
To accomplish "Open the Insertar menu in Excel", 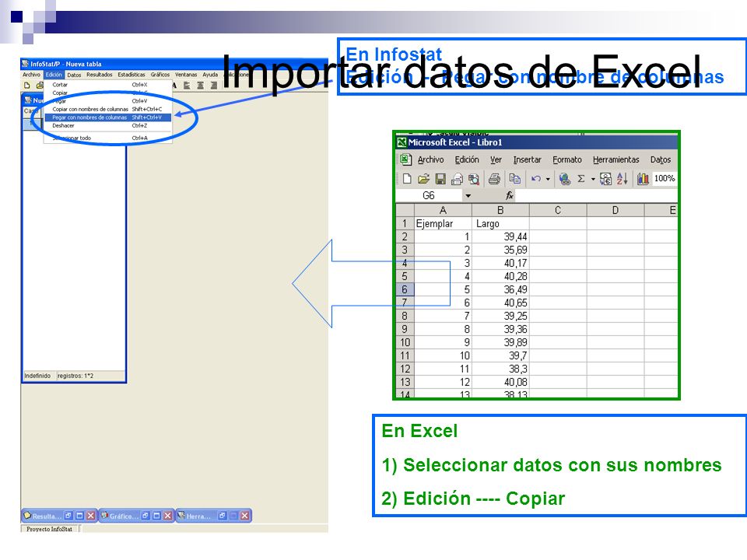I will (527, 160).
